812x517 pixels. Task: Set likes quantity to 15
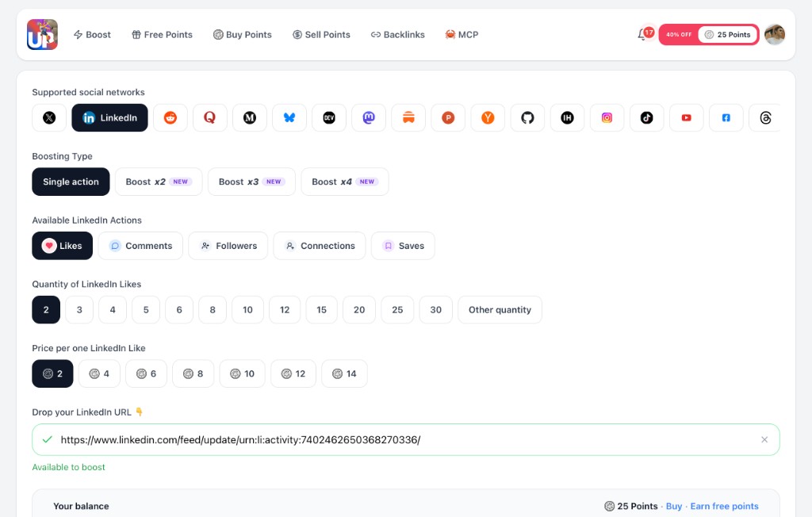click(322, 310)
